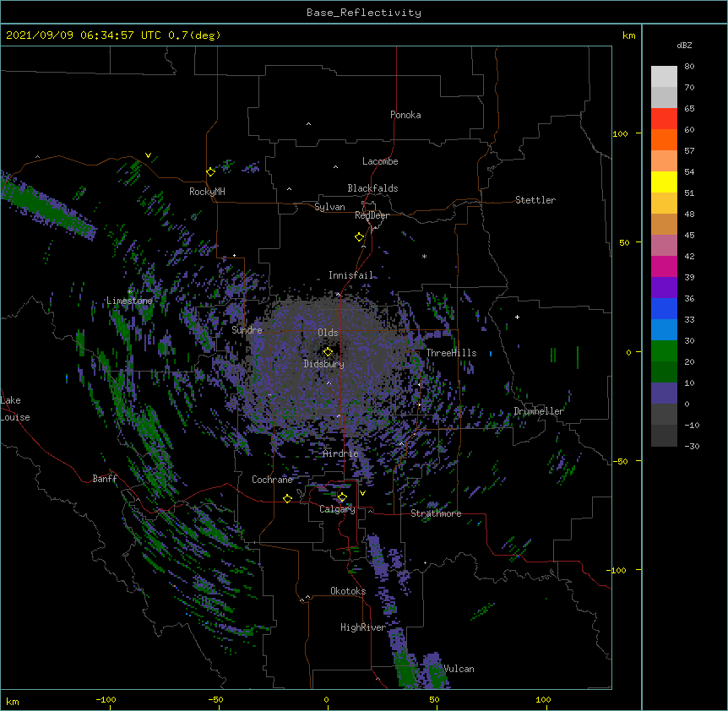Pick the lightest gray swatch between 80 and 70
728x711 pixels.
pyautogui.click(x=664, y=77)
